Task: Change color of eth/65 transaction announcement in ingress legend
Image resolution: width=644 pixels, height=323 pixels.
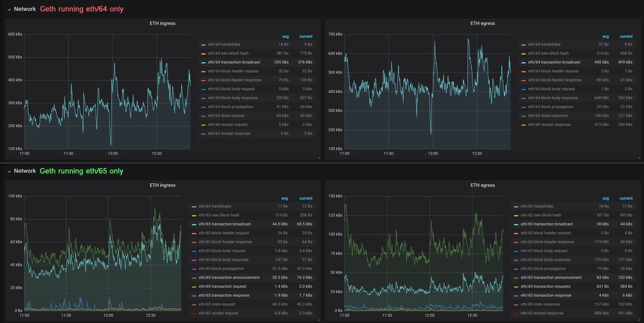Action: [x=194, y=277]
